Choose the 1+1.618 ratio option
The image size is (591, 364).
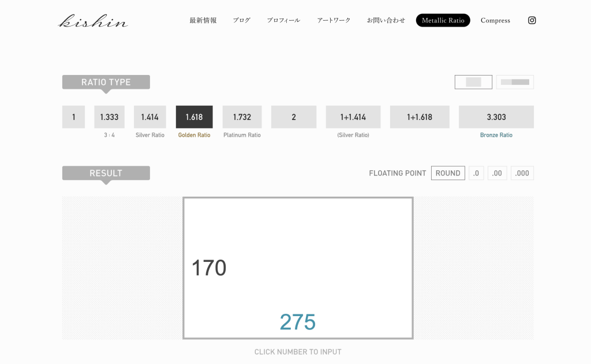pos(420,117)
